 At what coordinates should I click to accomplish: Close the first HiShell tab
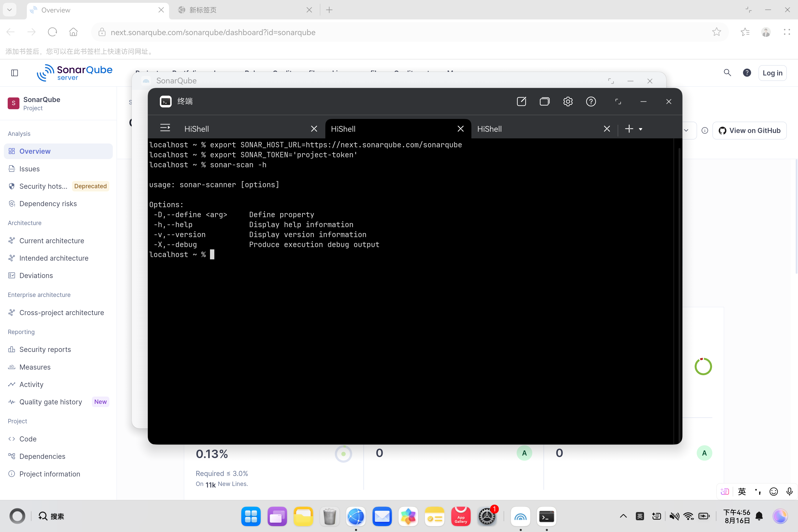[314, 129]
